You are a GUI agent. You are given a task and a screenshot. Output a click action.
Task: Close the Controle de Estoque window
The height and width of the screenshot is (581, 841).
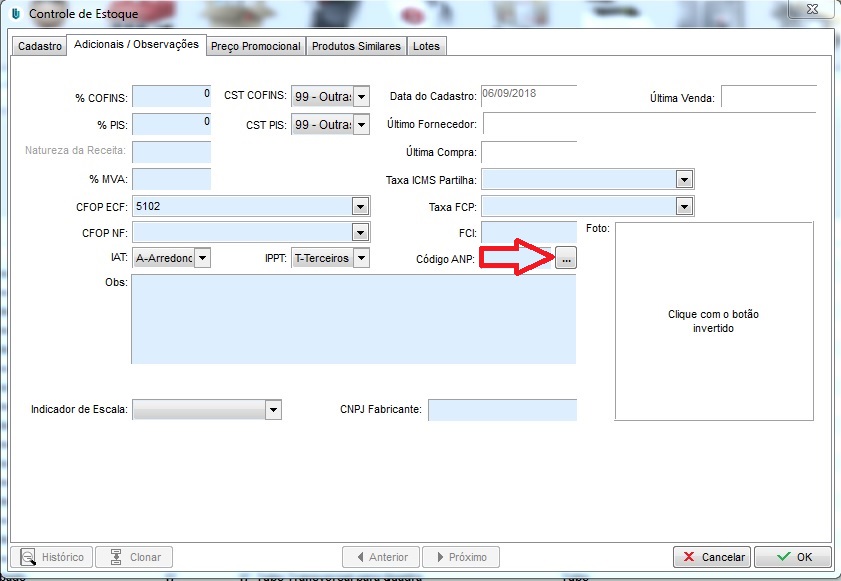pyautogui.click(x=814, y=11)
